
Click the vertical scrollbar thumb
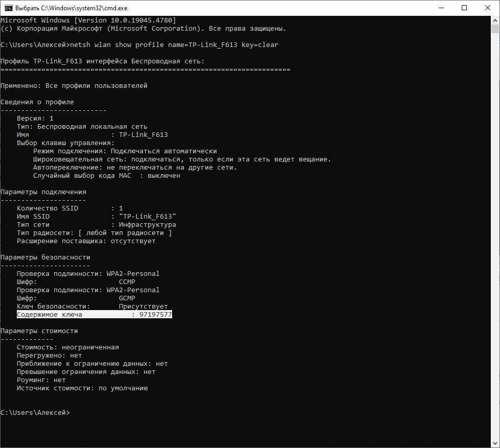point(495,29)
